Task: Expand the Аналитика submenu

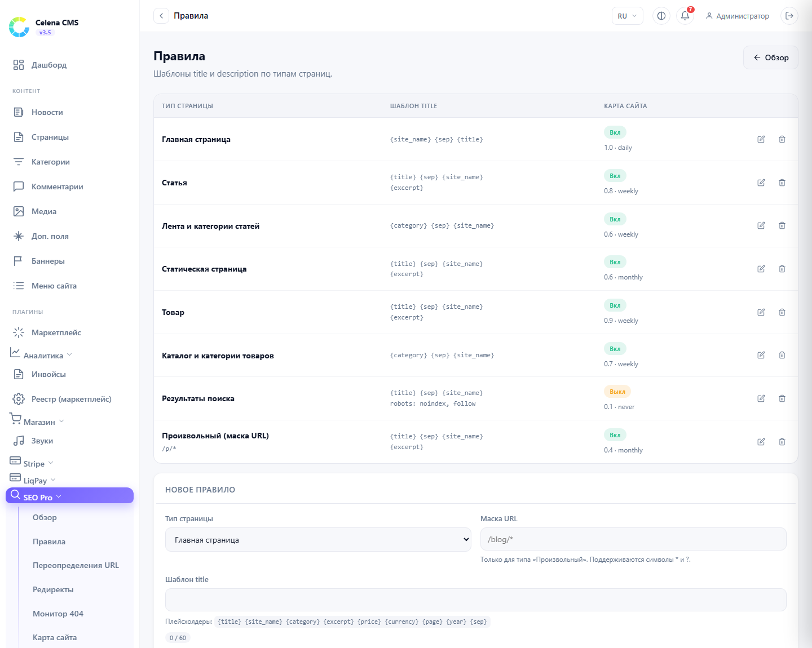Action: pos(70,354)
